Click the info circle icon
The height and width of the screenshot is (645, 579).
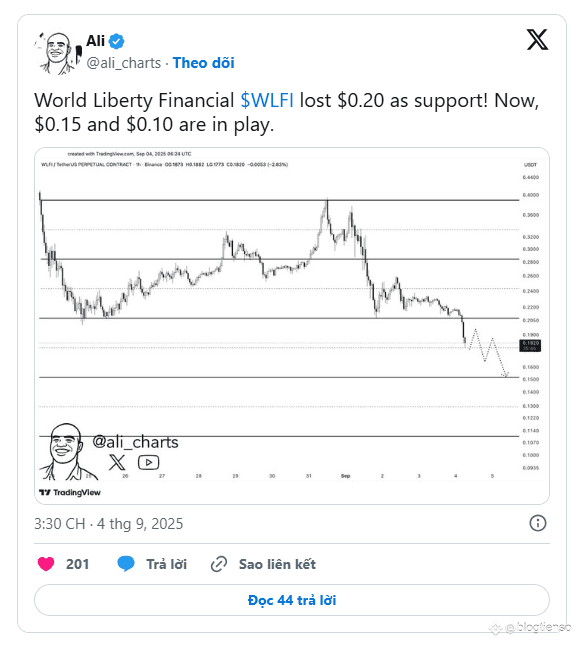tap(537, 523)
